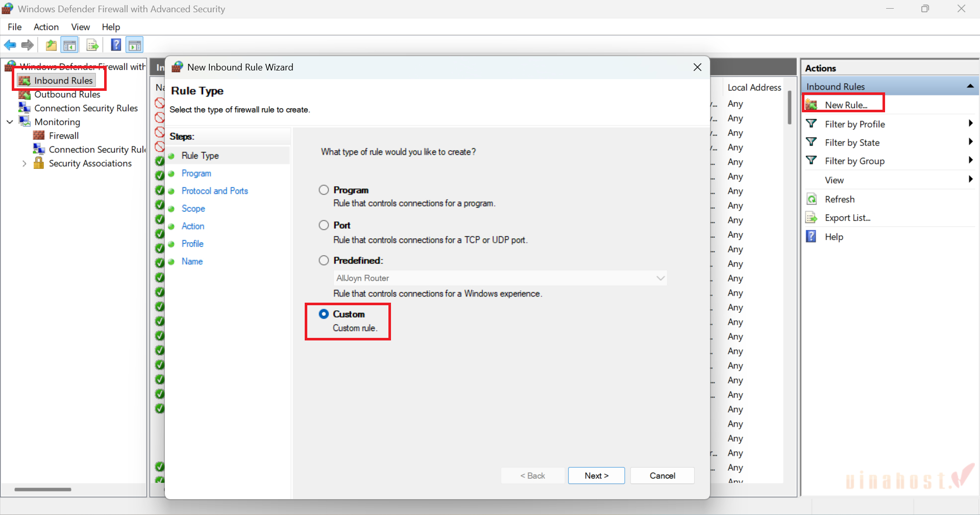Click the Outbound Rules tree icon

pos(24,94)
